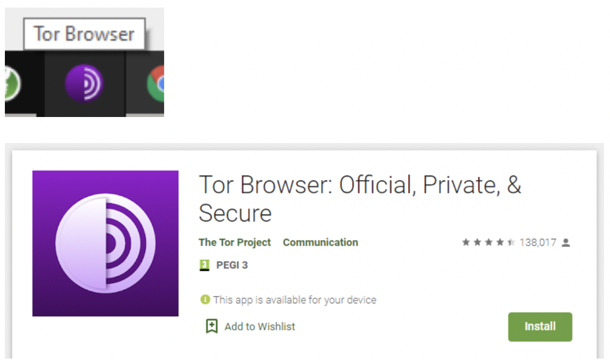Open The Tor Project developer page
The height and width of the screenshot is (364, 610).
point(235,242)
